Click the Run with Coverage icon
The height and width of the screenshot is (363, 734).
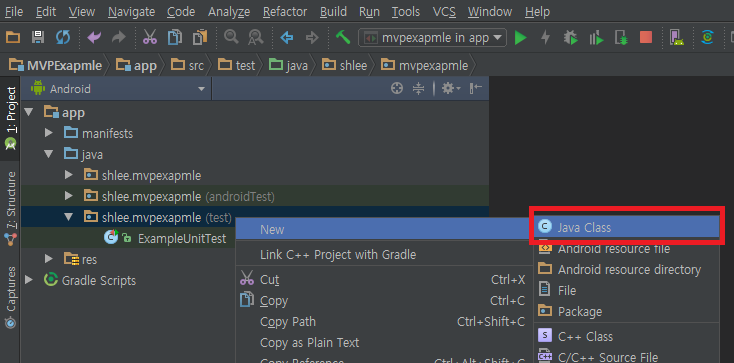click(x=596, y=37)
